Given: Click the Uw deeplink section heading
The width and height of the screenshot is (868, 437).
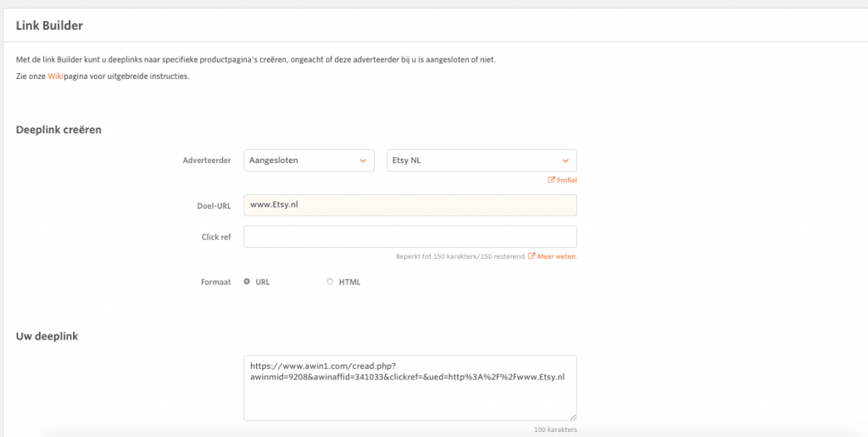Looking at the screenshot, I should (x=47, y=336).
